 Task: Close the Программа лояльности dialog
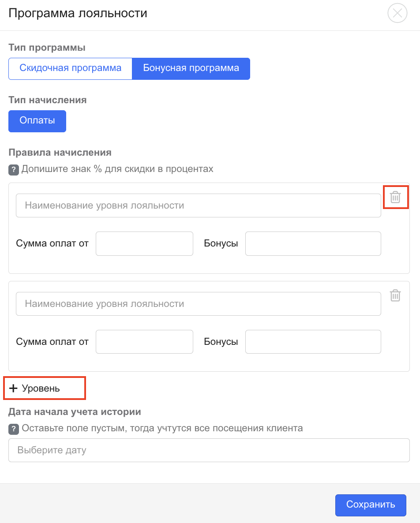(x=397, y=13)
